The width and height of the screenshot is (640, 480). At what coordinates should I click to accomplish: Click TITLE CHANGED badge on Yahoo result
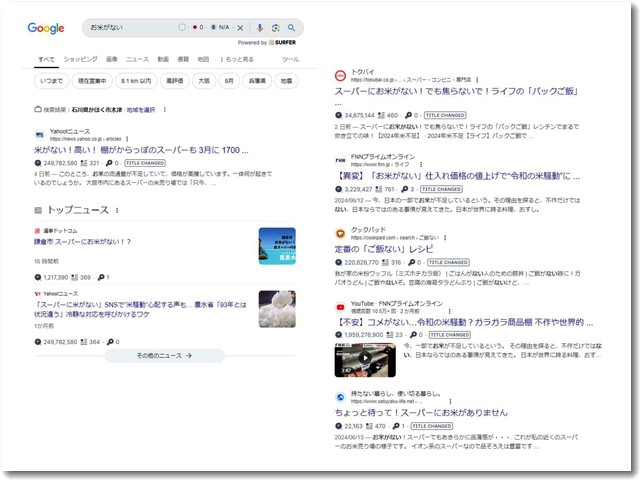pos(145,163)
